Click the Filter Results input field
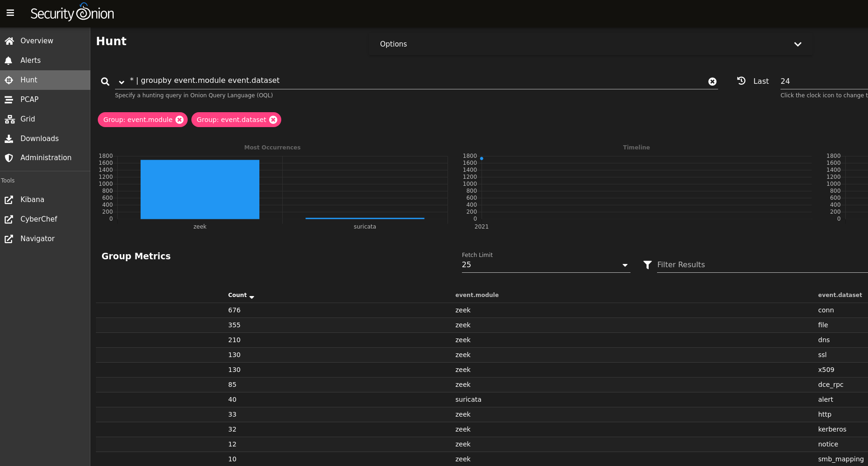 762,264
